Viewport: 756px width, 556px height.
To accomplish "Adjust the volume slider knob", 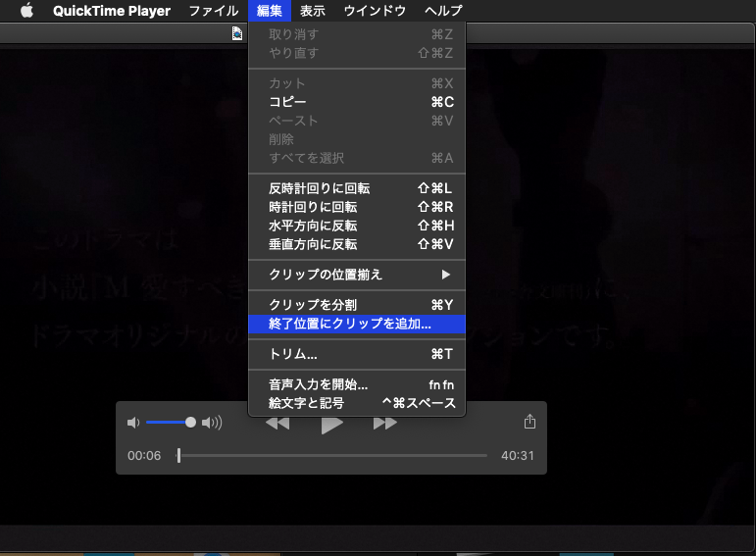I will point(190,423).
